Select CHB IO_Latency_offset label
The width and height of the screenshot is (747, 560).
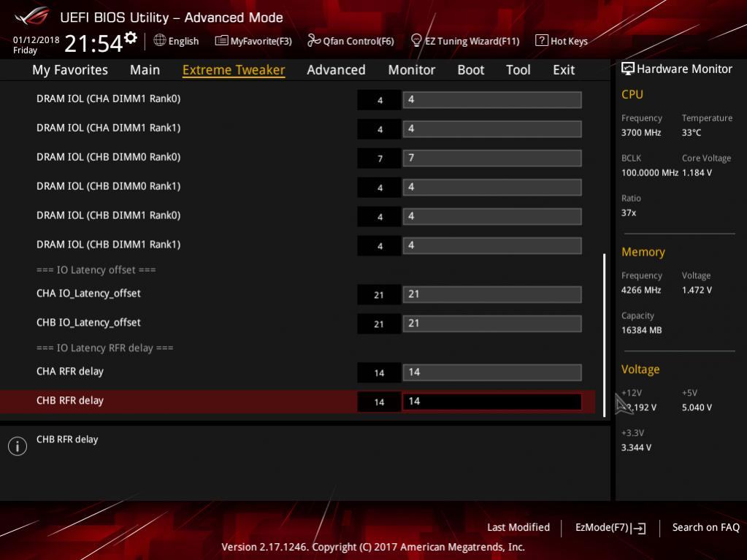pyautogui.click(x=88, y=323)
